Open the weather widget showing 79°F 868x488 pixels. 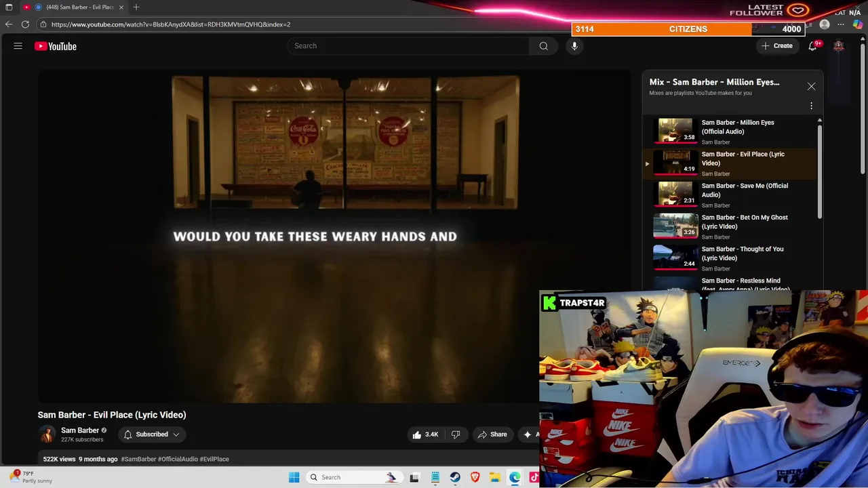[32, 477]
